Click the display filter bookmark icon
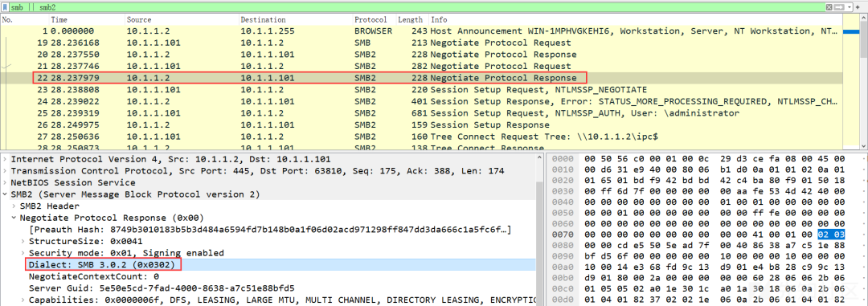 6,8
